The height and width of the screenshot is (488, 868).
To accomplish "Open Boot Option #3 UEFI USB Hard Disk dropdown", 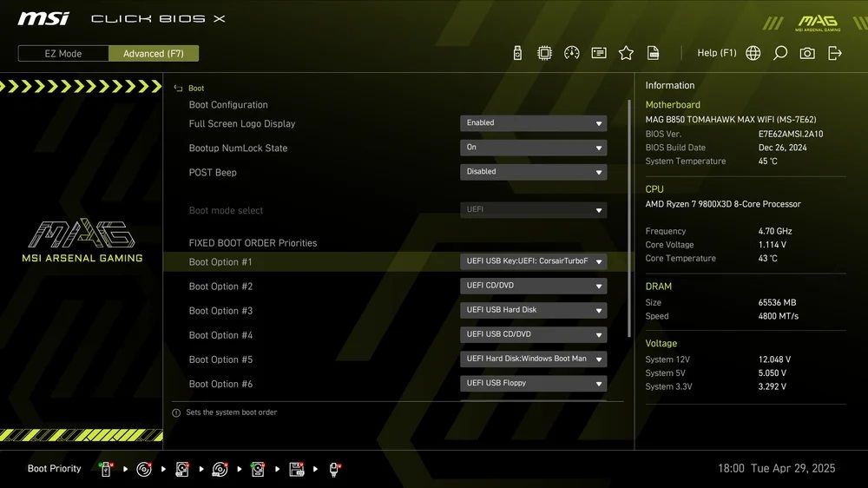I will click(533, 310).
